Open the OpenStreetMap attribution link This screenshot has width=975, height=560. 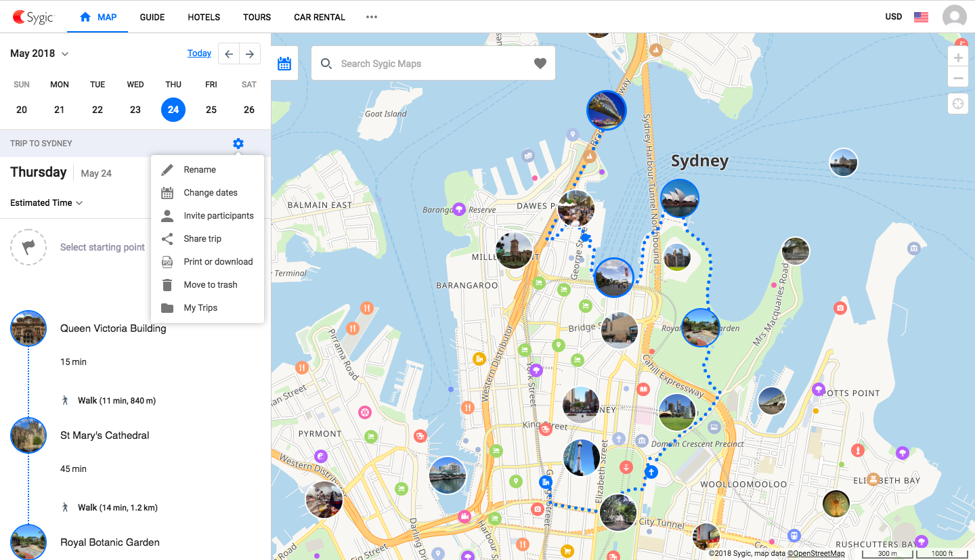816,553
